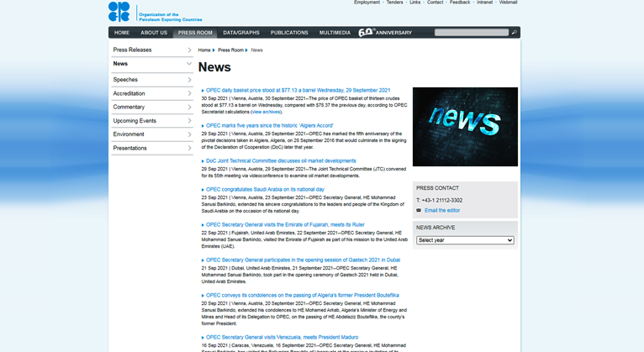Viewport: 644px width, 352px height.
Task: Collapse the News sidebar chevron
Action: coord(189,64)
